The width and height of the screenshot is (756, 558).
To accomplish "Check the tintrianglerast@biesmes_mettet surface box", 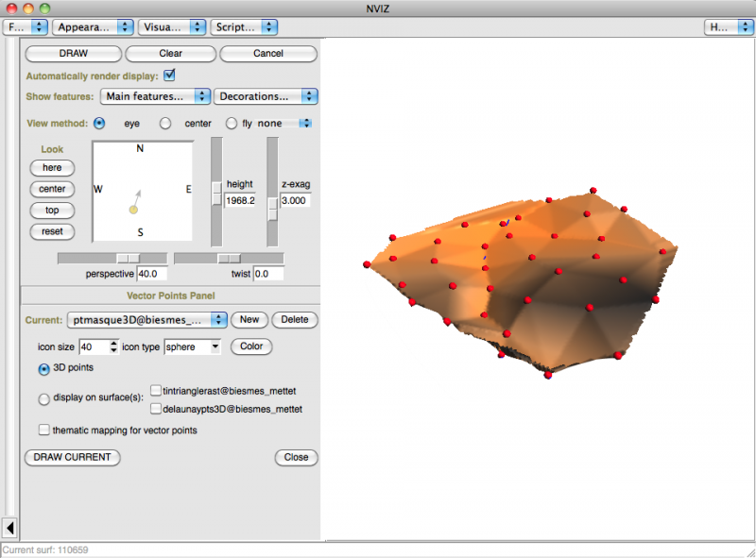I will pyautogui.click(x=155, y=390).
